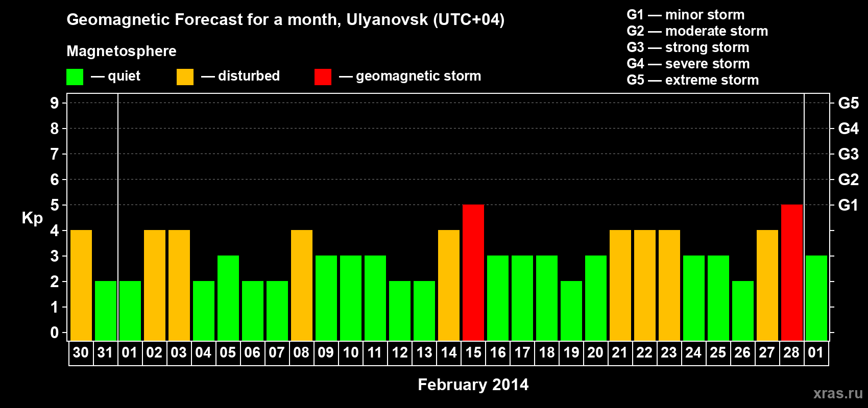The width and height of the screenshot is (868, 408).
Task: Click the Kp value 9 axis label
Action: pyautogui.click(x=55, y=103)
